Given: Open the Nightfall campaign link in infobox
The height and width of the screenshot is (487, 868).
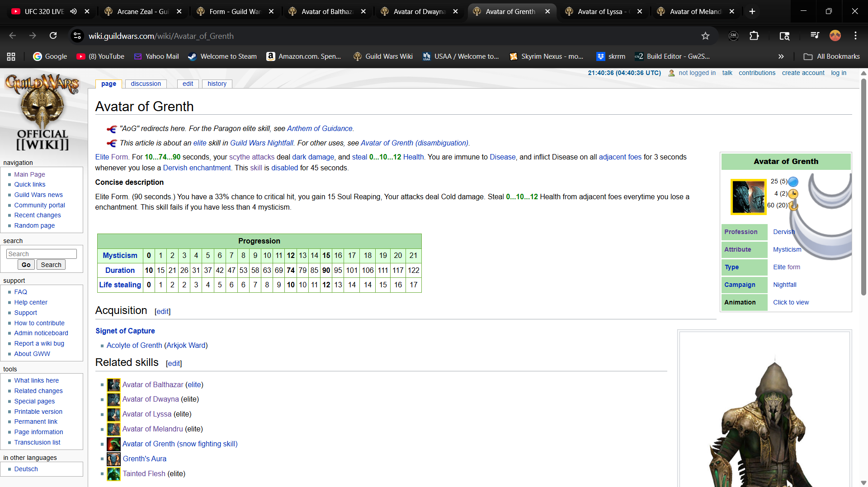Looking at the screenshot, I should tap(784, 285).
